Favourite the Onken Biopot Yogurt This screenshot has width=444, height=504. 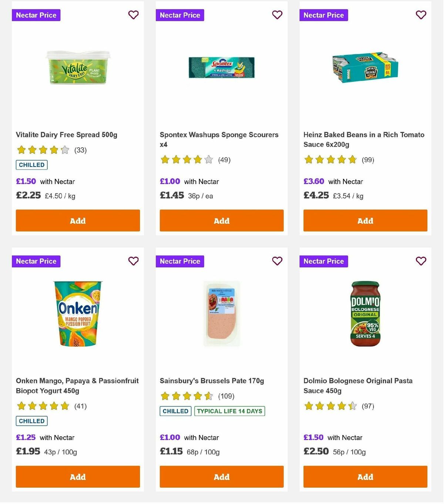[x=133, y=261]
